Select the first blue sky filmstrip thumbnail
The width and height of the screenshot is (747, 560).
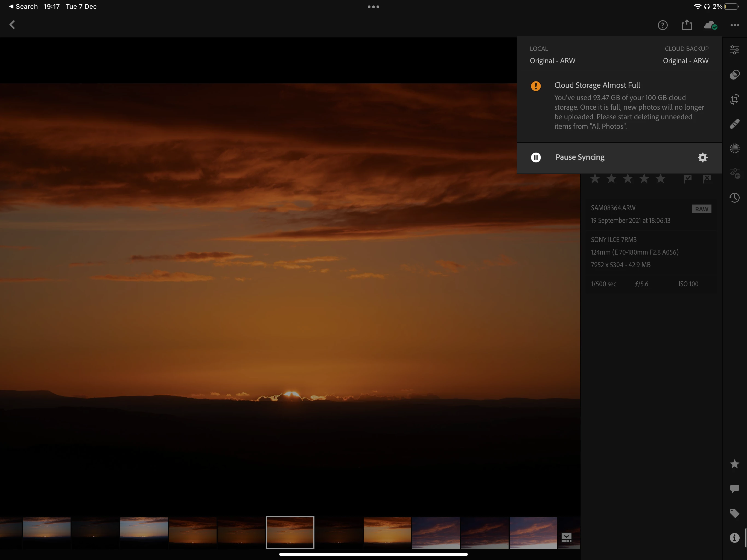pos(46,532)
